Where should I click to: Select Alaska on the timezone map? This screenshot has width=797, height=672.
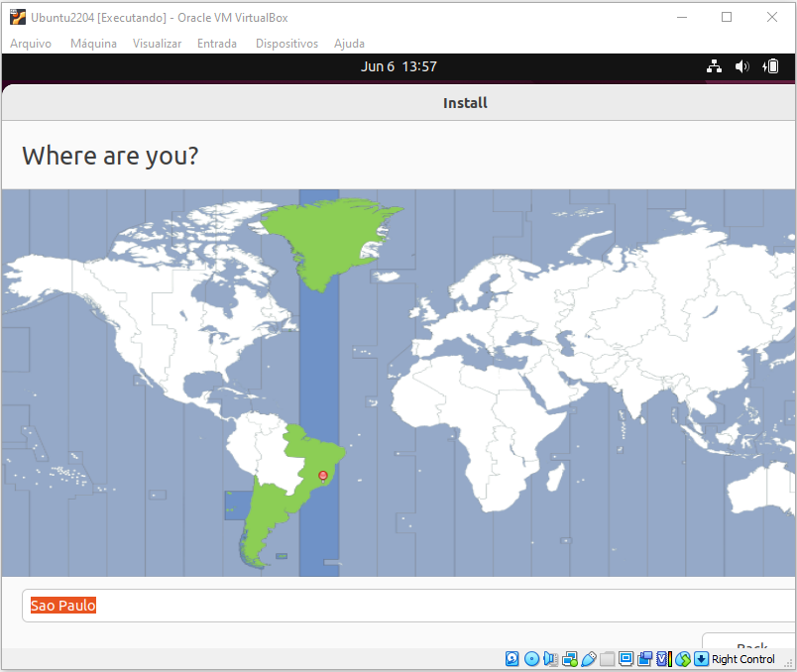pos(46,278)
